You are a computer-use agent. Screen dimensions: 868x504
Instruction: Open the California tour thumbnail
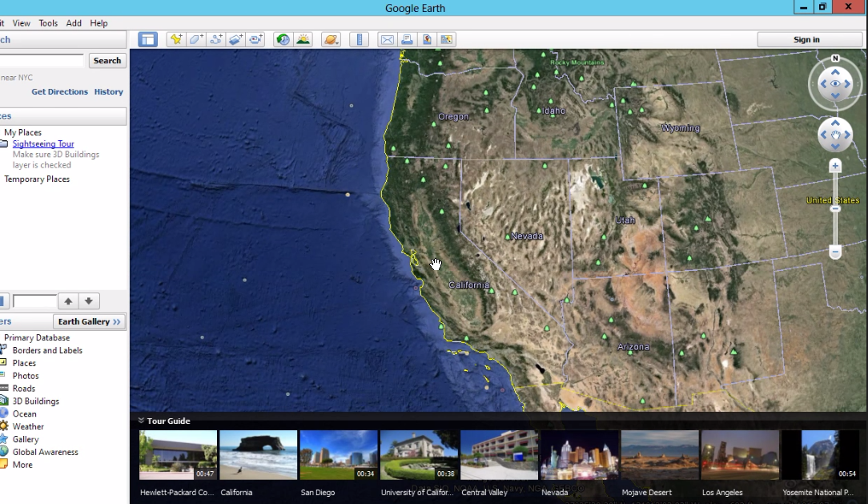point(258,455)
